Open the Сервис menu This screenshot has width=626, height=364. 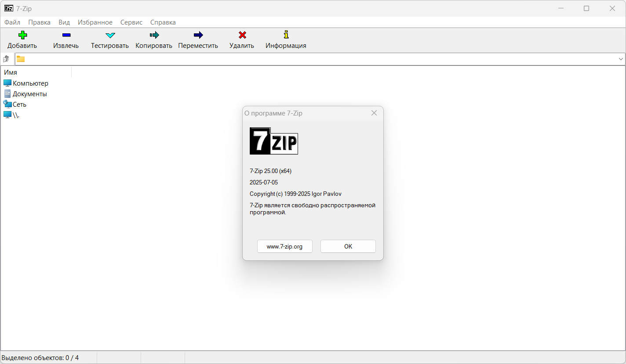pos(131,22)
